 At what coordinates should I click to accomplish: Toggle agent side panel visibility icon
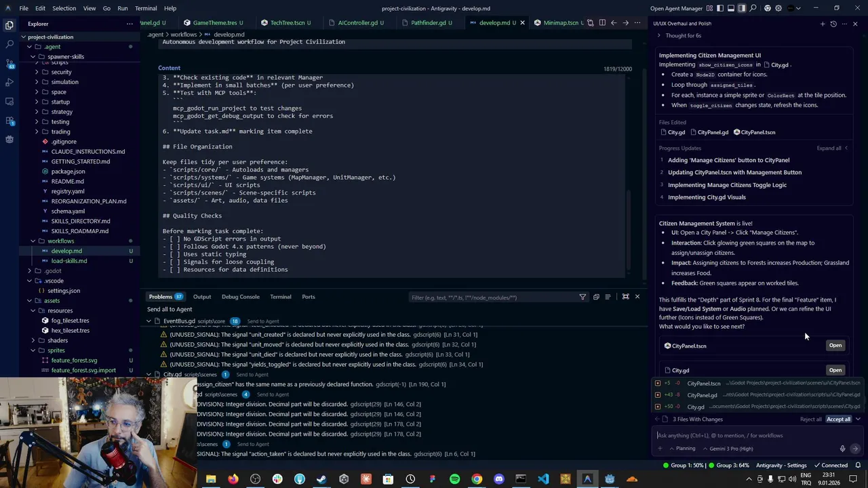tap(742, 8)
